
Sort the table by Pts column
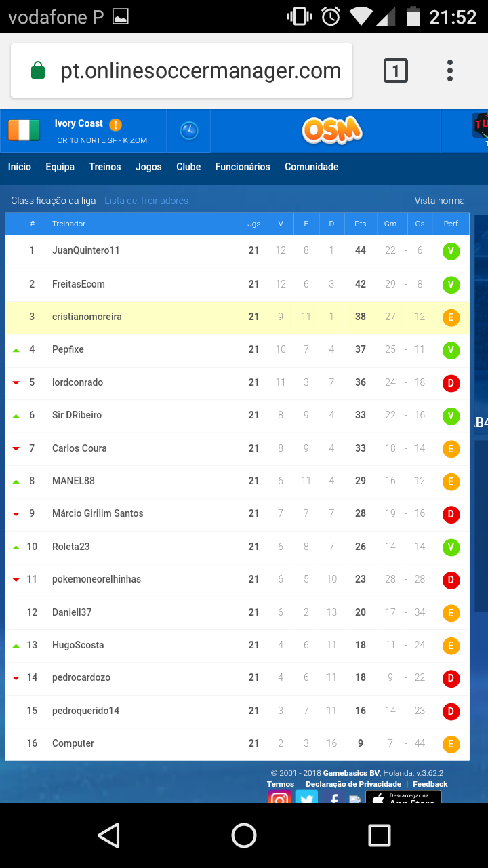point(361,224)
